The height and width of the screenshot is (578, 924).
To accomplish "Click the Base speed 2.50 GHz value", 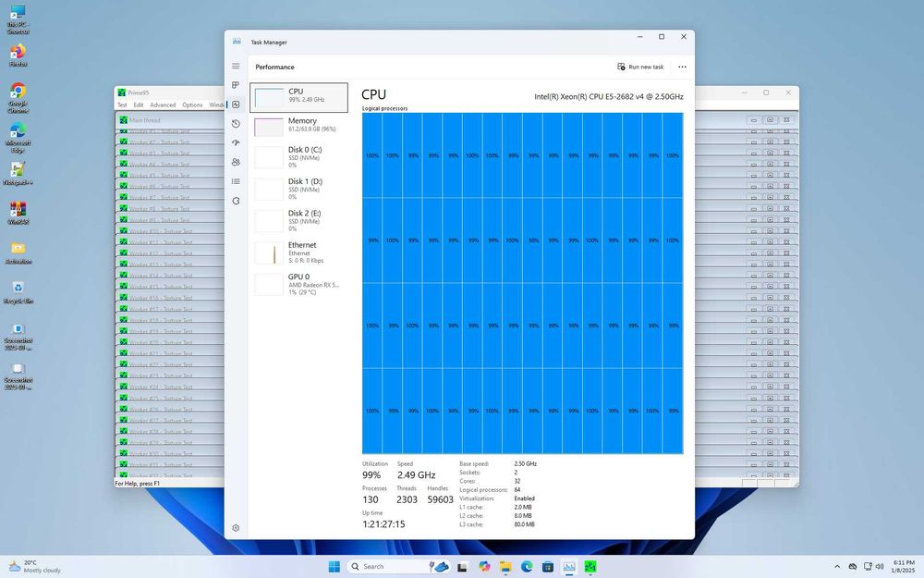I will coord(525,463).
